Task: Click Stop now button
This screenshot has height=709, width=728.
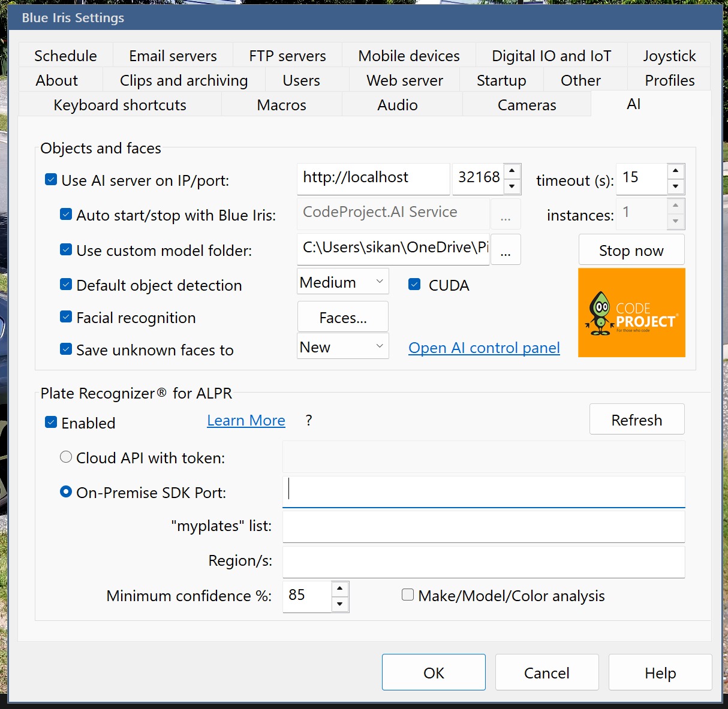Action: [631, 250]
